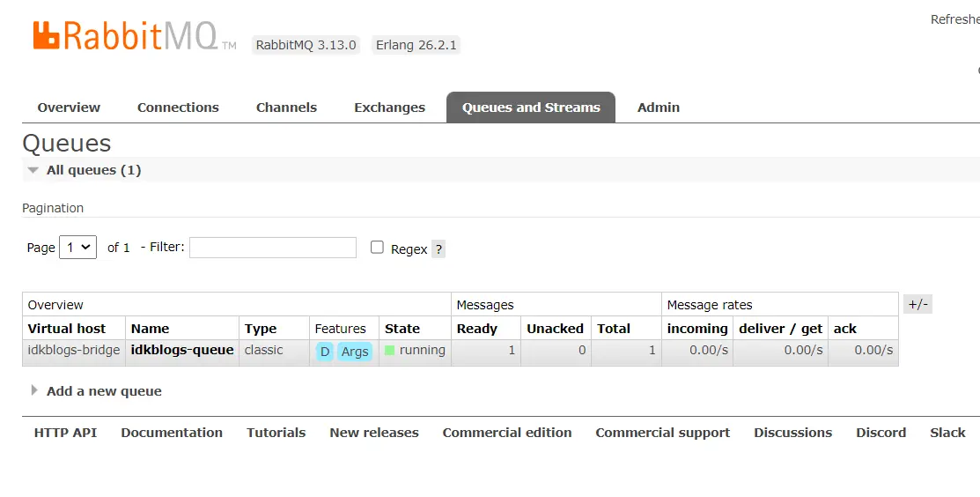
Task: Sort by deliver / get column
Action: click(x=781, y=329)
